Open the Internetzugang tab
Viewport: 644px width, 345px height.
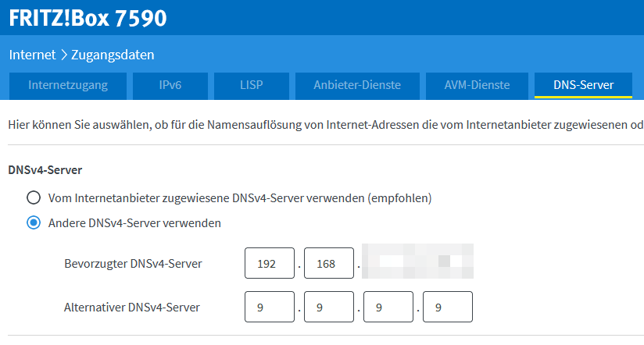[68, 86]
